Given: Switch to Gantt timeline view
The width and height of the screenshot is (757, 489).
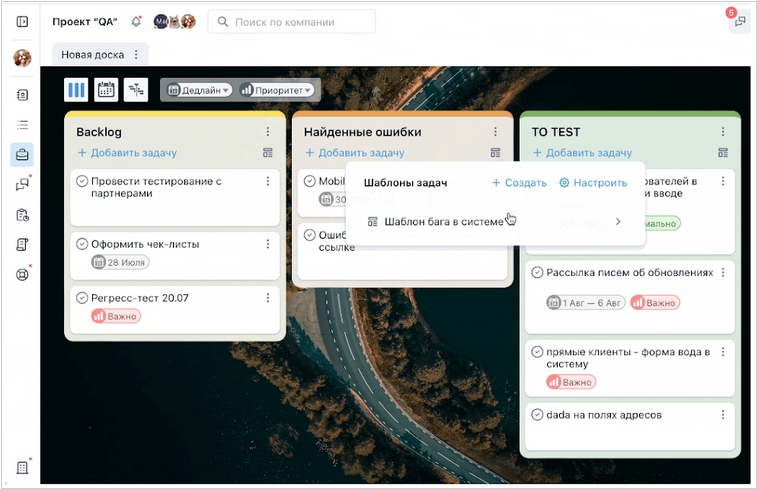Looking at the screenshot, I should pyautogui.click(x=136, y=90).
